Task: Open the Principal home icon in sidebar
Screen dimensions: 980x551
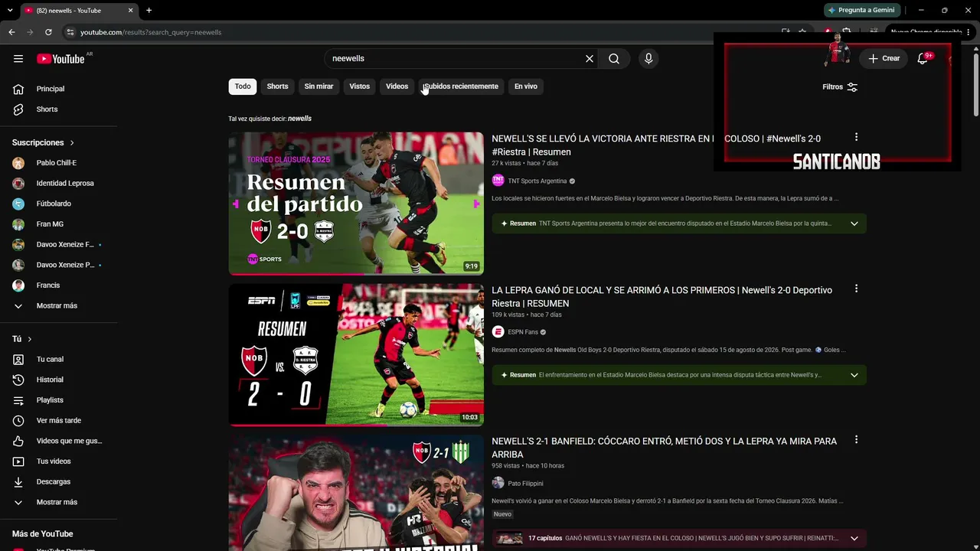Action: click(x=18, y=89)
